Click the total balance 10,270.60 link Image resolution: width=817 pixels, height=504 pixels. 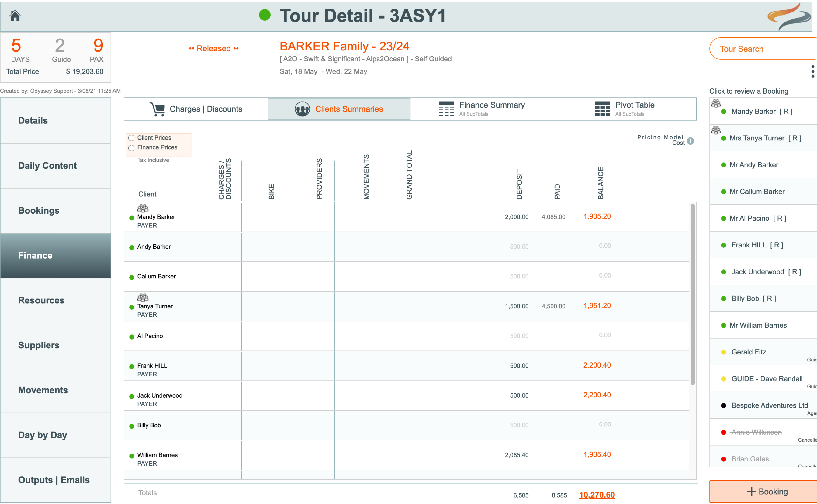(x=597, y=495)
